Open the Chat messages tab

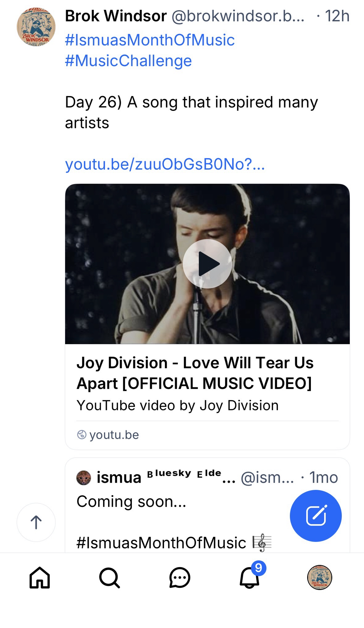pyautogui.click(x=180, y=577)
